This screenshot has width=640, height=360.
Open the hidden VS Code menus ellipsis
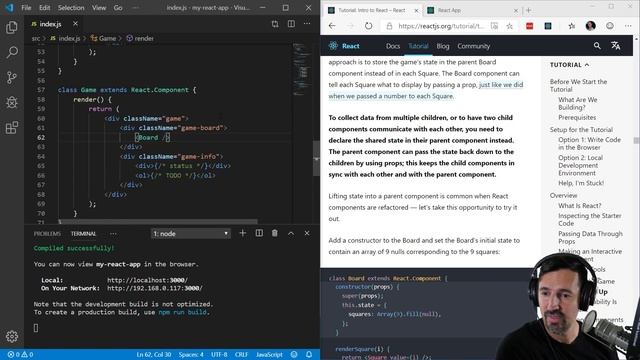pyautogui.click(x=136, y=8)
